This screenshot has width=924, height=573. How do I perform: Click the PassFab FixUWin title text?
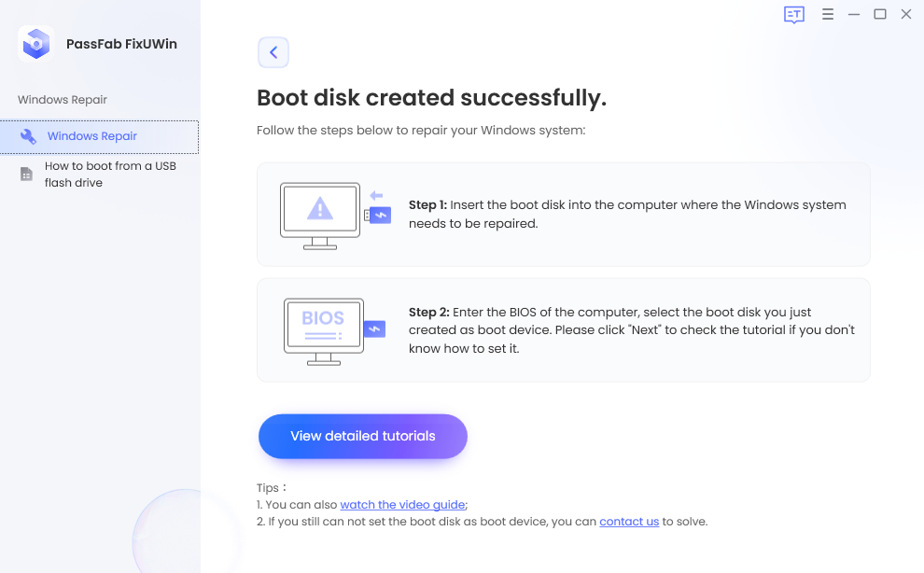121,44
